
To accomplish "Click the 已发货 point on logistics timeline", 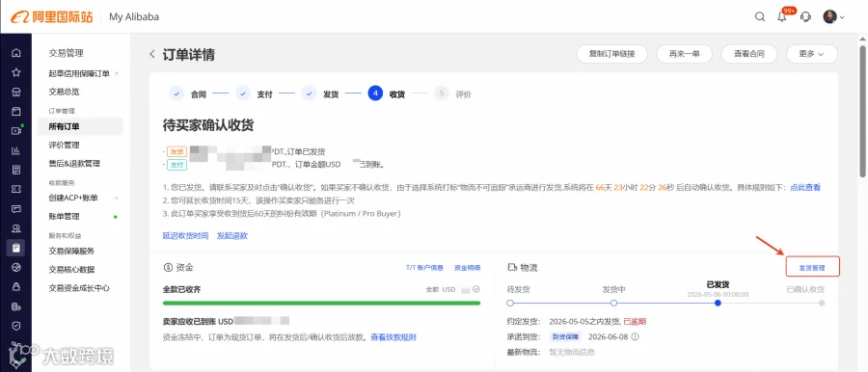I will coord(718,303).
